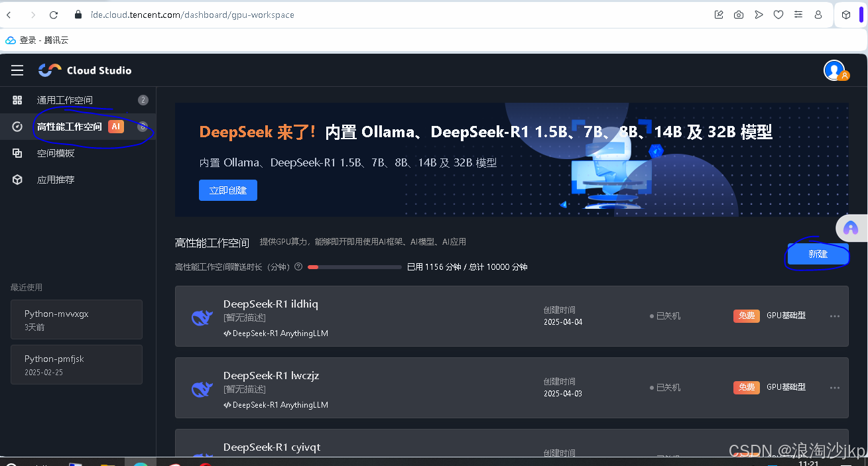Click the browser back arrow
Viewport: 868px width, 466px height.
[x=9, y=15]
